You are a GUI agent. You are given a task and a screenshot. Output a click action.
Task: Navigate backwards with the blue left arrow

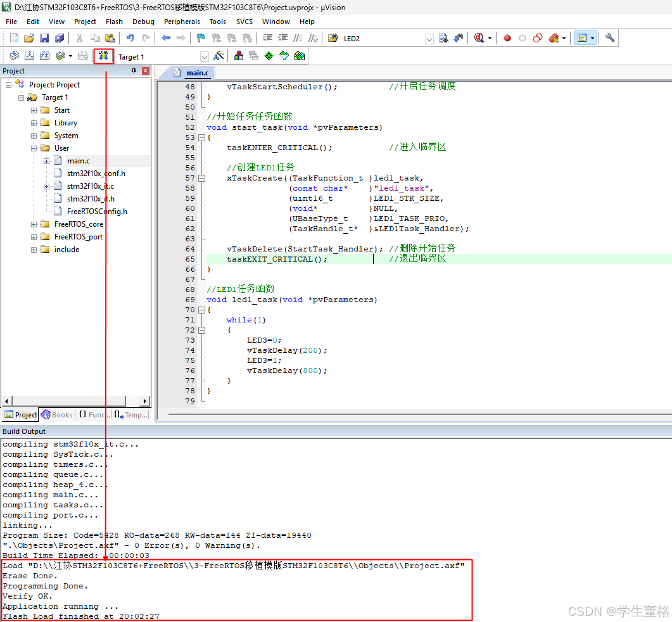click(166, 38)
